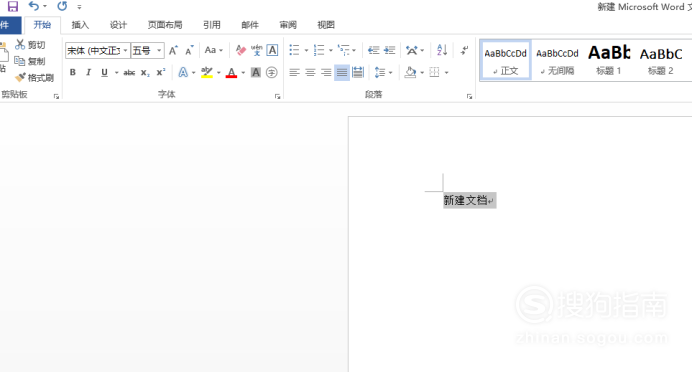Apply the 标题 1 style
Image resolution: width=692 pixels, height=372 pixels.
click(609, 60)
